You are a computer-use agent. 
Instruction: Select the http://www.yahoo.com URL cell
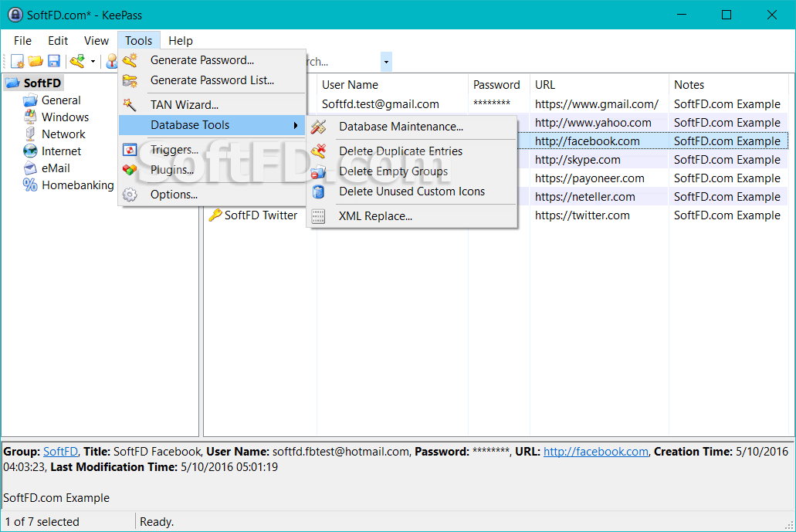tap(593, 123)
